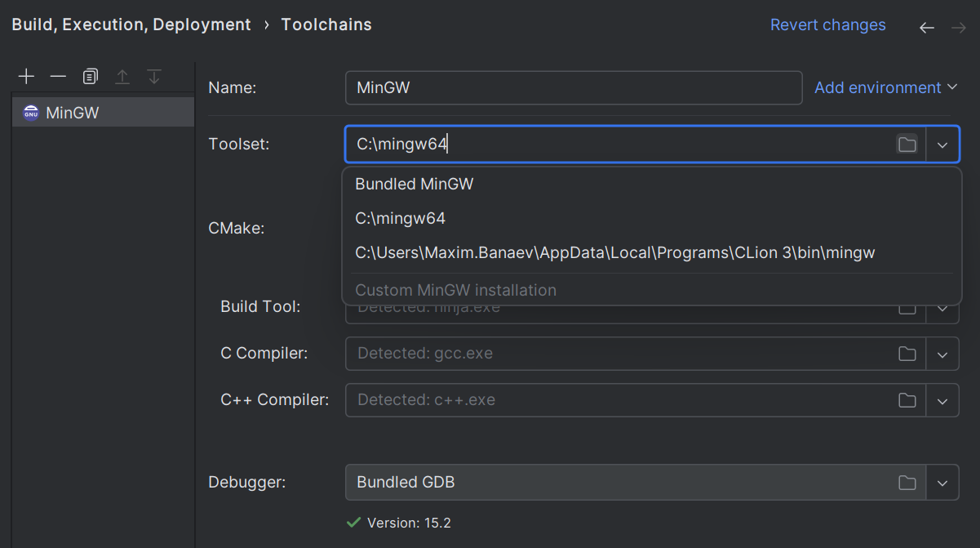Go forward with the right arrow
Screen dimensions: 980x548
[x=959, y=28]
